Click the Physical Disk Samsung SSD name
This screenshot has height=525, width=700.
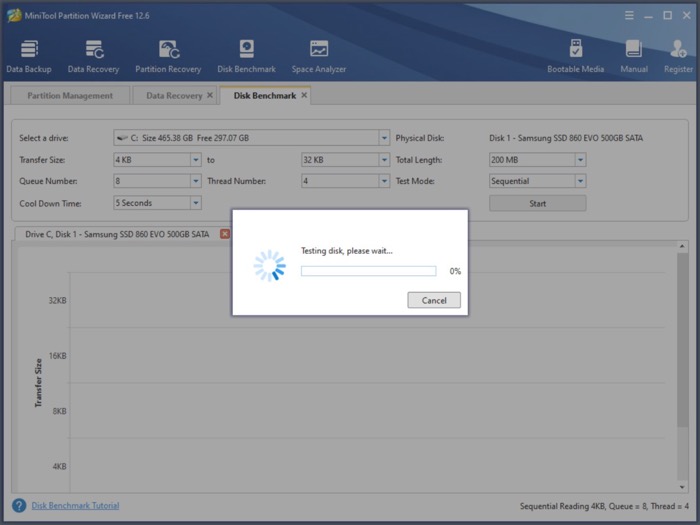566,138
